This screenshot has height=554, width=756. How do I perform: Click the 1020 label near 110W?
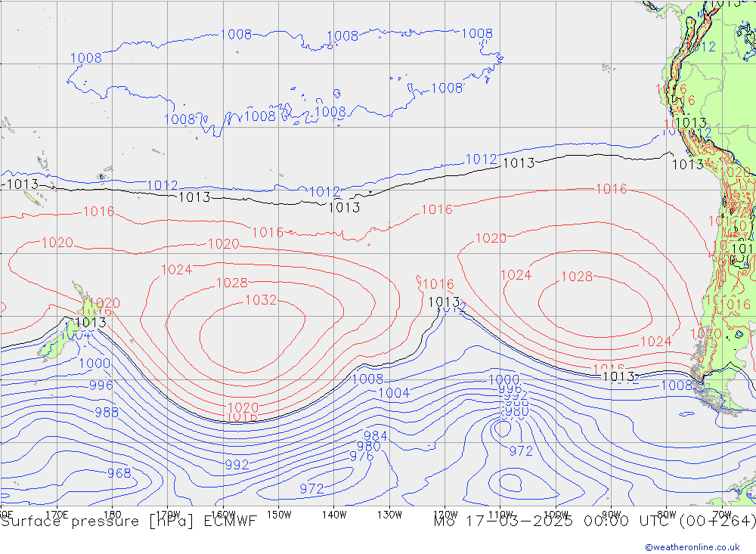[x=491, y=238]
